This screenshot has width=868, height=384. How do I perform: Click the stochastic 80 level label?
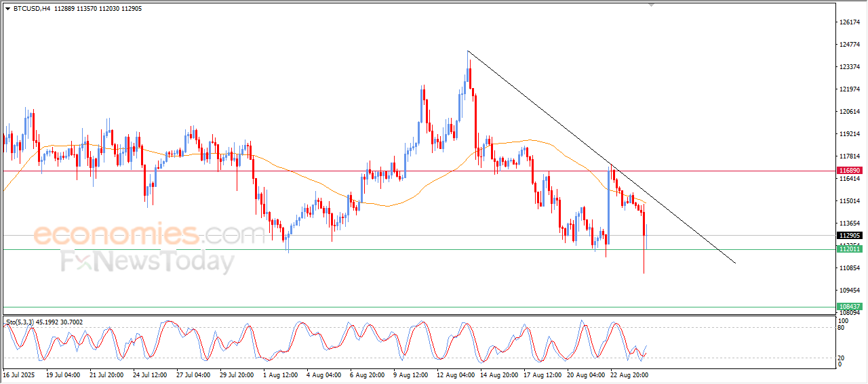click(842, 328)
